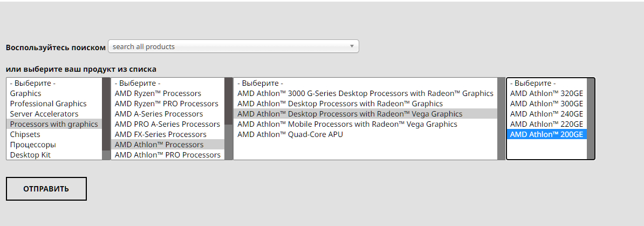Click the first list's vertical scrollbar

(106, 119)
